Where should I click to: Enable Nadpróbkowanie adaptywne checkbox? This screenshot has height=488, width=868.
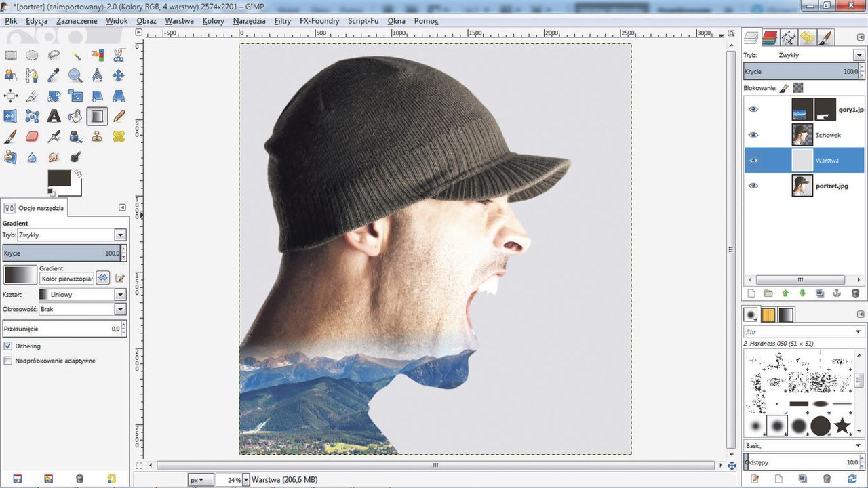(x=8, y=361)
